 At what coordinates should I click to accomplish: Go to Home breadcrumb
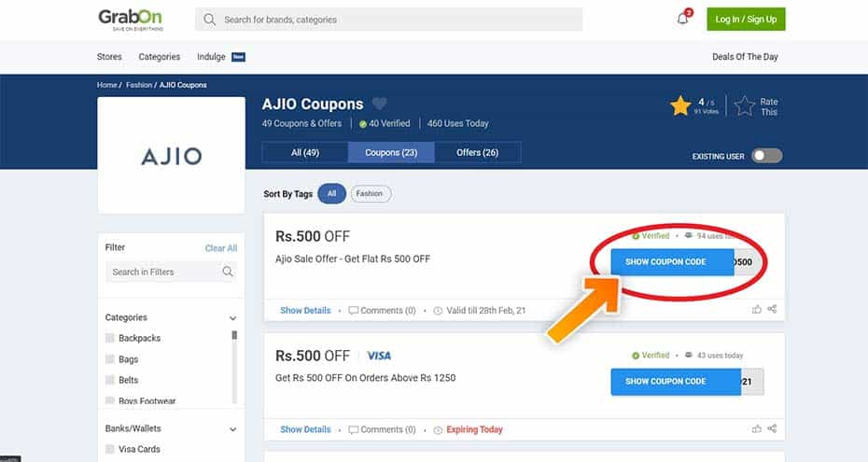pos(106,85)
